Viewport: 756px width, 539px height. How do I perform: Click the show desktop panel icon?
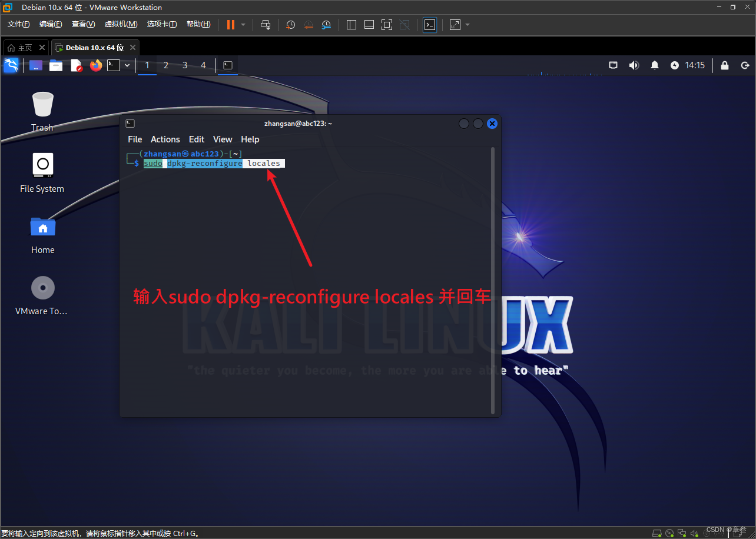[x=36, y=65]
